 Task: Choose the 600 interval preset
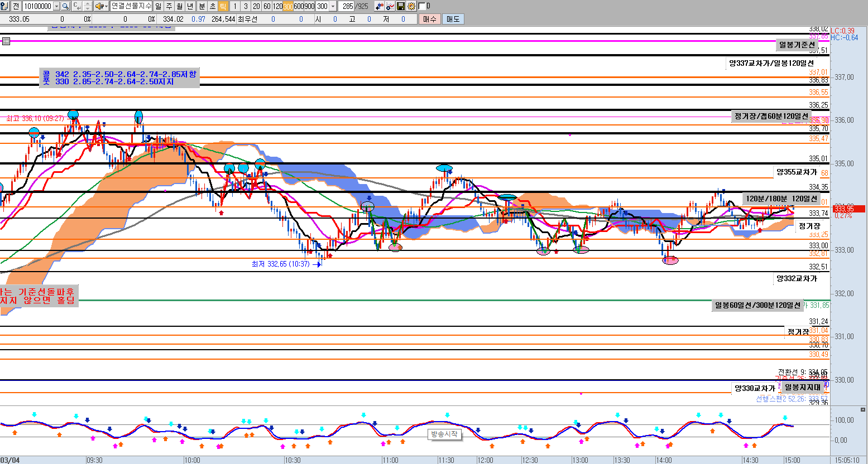[299, 6]
